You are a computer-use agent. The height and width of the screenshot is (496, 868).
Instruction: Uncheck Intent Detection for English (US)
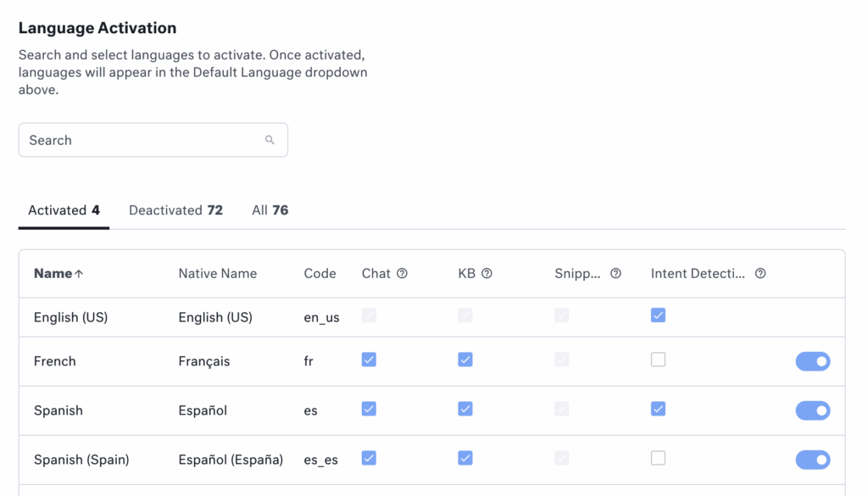coord(658,315)
